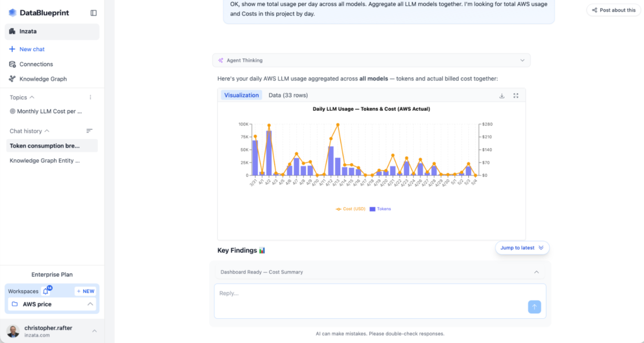The height and width of the screenshot is (343, 644).
Task: Click the chat history sort filter icon
Action: tap(89, 131)
